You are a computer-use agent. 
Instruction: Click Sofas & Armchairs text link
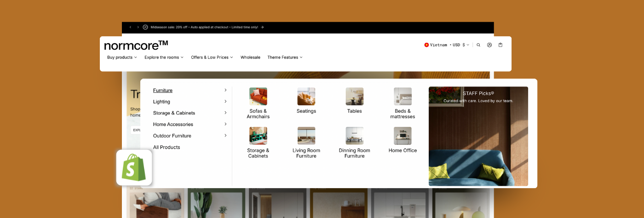click(258, 114)
